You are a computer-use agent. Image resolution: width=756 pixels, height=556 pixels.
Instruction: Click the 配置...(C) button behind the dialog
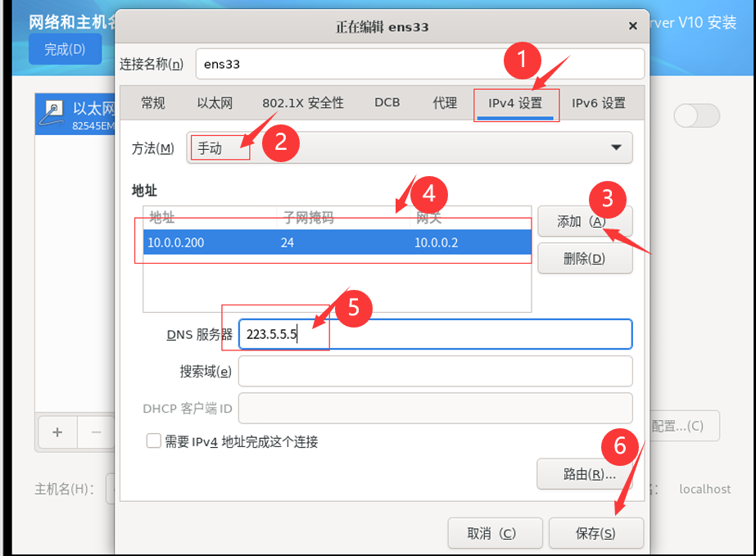(684, 427)
